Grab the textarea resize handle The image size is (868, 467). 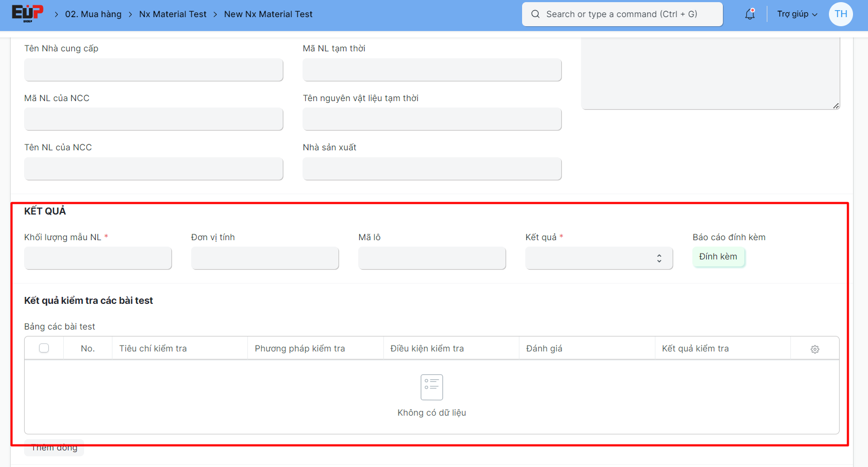click(x=835, y=105)
